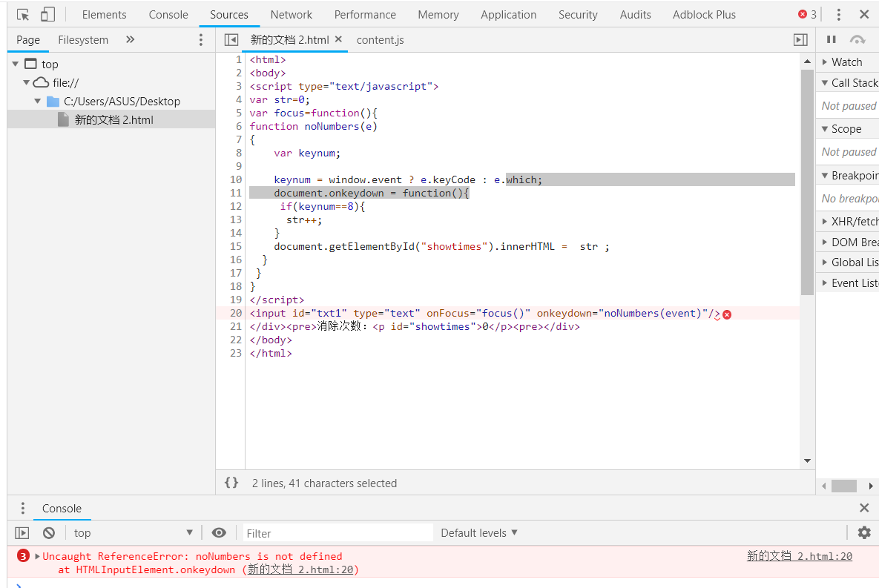Select the Page navigator tab

pos(28,40)
